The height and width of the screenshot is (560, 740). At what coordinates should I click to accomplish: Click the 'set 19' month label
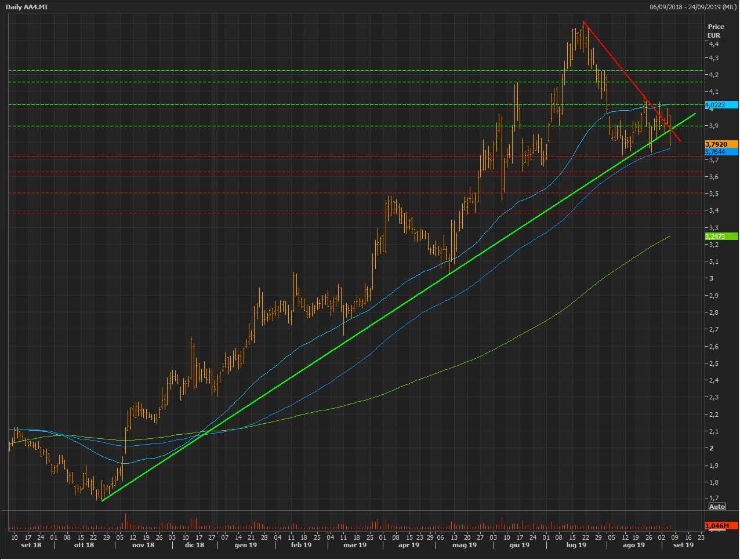(683, 545)
